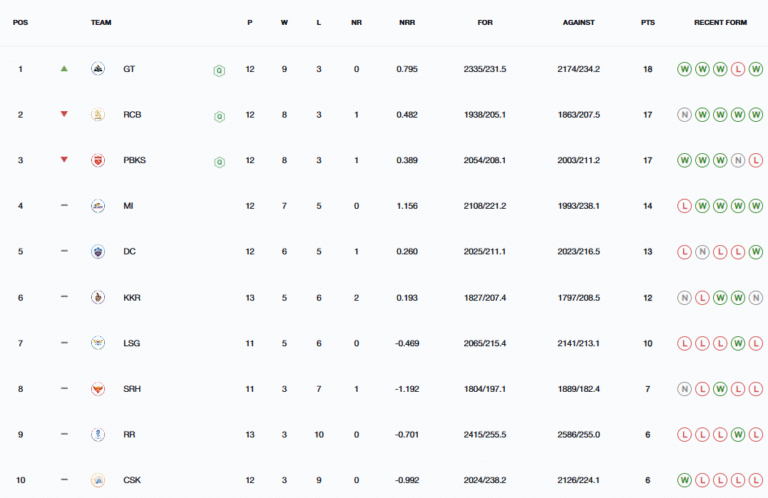
Task: Click the red down arrow beside RCB
Action: 64,115
